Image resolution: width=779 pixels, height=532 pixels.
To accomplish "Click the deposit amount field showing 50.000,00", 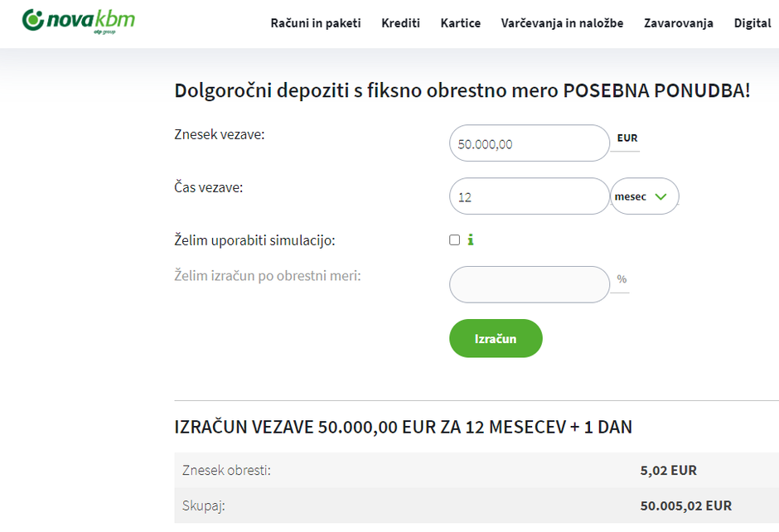I will [529, 143].
